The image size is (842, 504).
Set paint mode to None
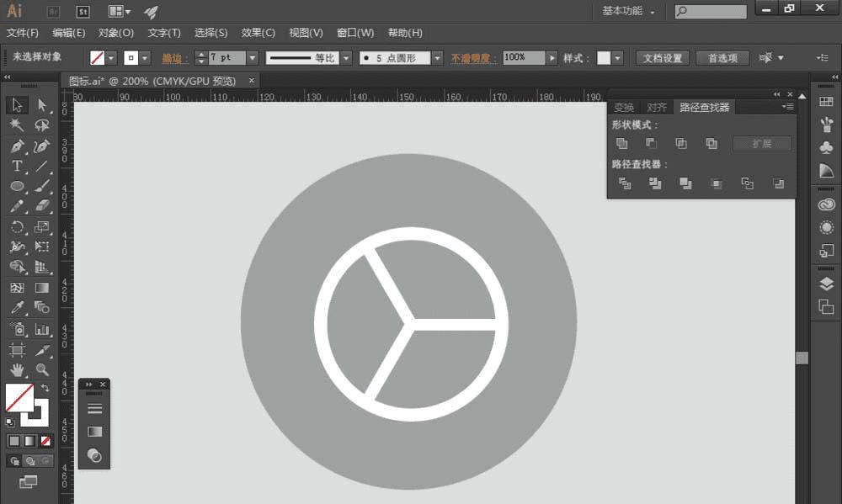45,441
